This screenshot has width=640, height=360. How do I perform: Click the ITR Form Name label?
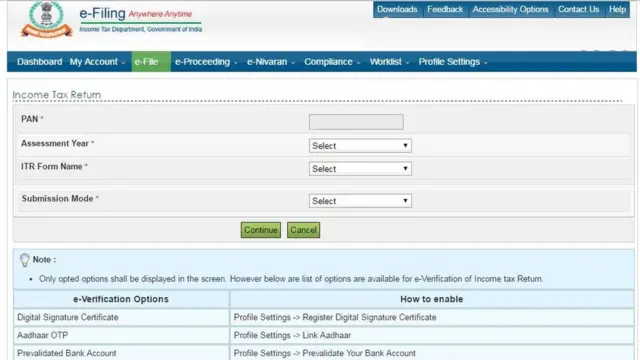(51, 167)
